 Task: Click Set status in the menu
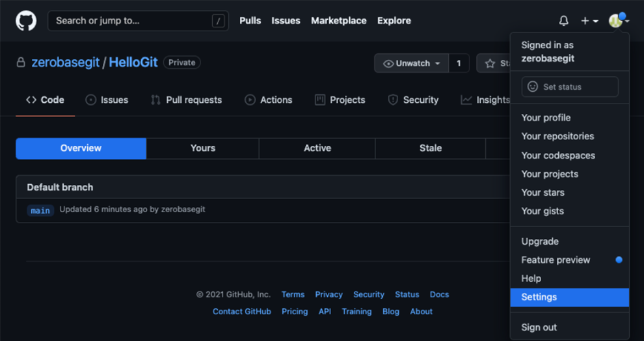tap(570, 87)
